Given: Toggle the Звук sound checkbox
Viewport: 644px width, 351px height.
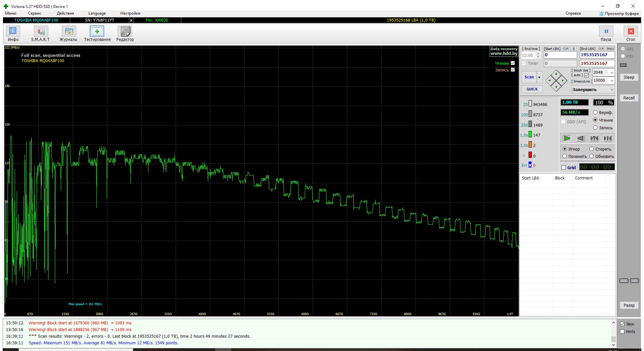Looking at the screenshot, I should pyautogui.click(x=622, y=324).
